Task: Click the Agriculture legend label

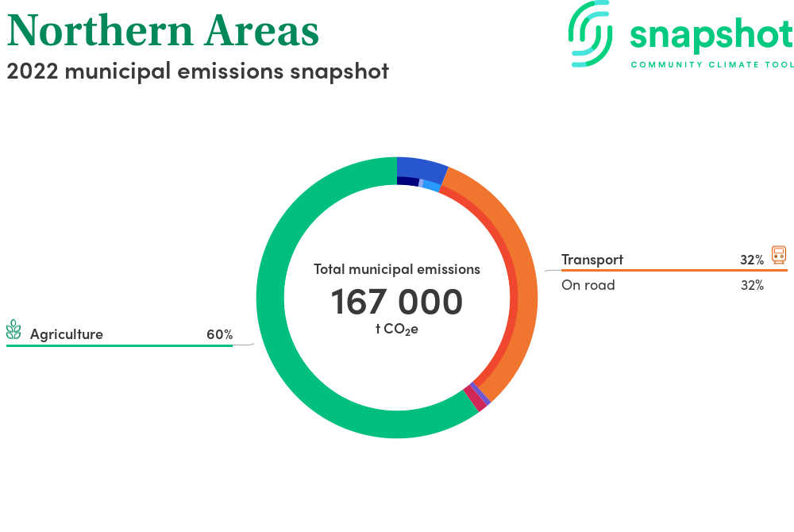Action: [x=67, y=334]
